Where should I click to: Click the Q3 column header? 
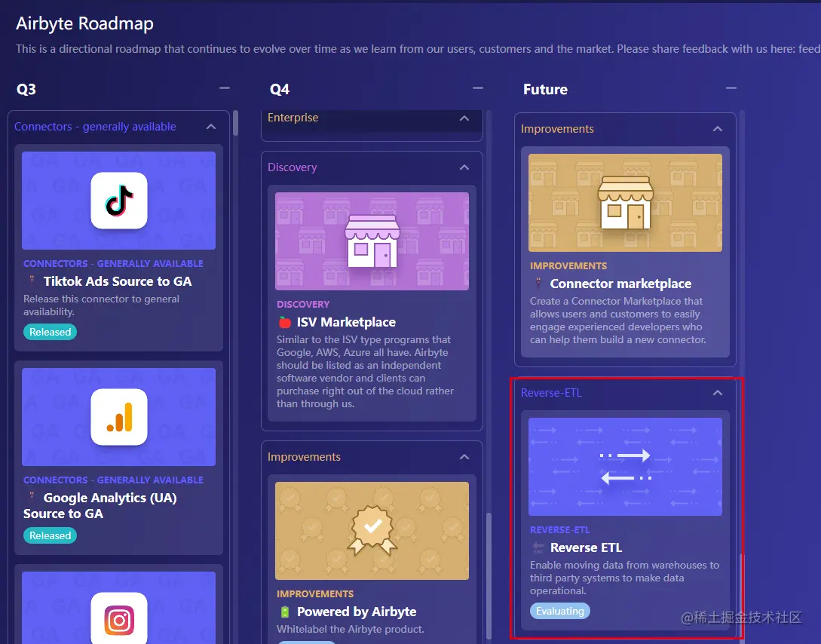point(26,90)
